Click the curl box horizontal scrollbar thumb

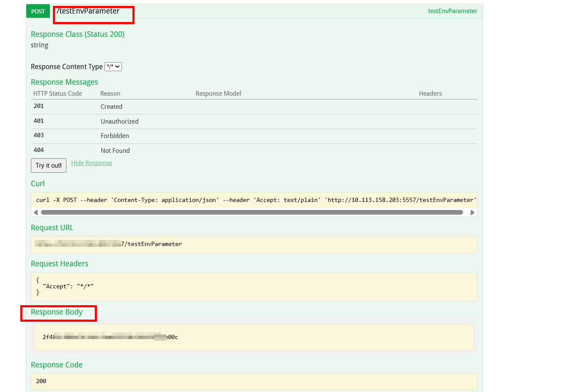click(x=252, y=213)
